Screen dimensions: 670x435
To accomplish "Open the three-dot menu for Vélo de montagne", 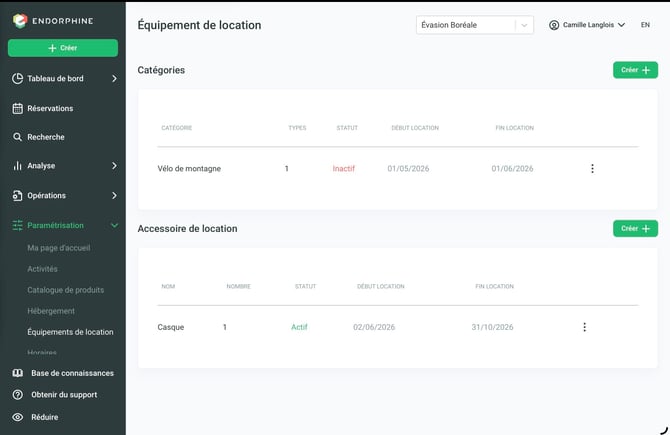I will click(592, 168).
